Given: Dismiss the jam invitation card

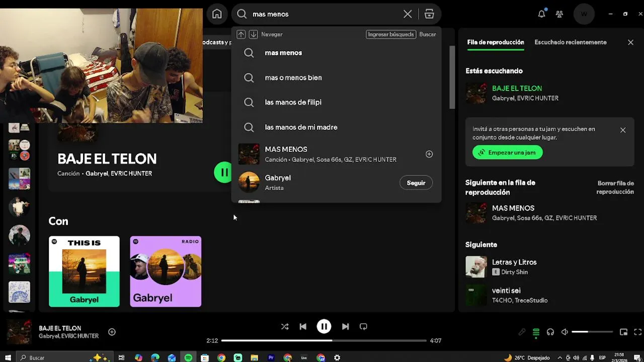Looking at the screenshot, I should pyautogui.click(x=623, y=130).
